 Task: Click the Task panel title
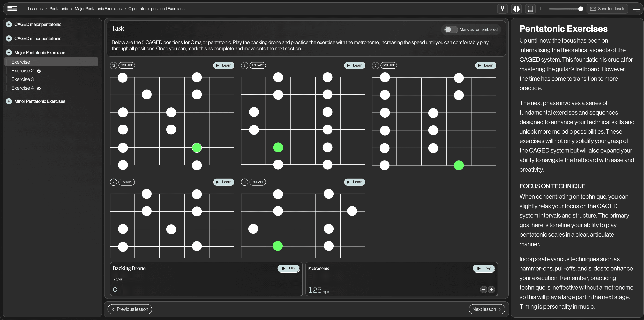(118, 28)
